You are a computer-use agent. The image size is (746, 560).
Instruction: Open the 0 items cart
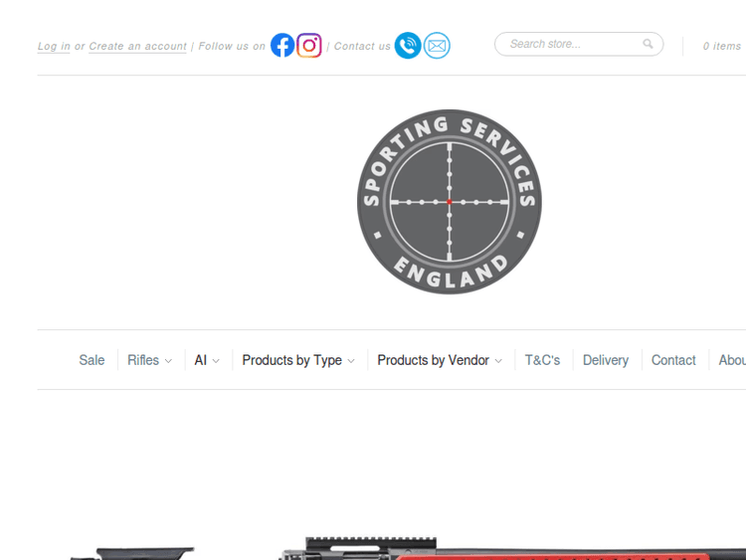point(722,46)
